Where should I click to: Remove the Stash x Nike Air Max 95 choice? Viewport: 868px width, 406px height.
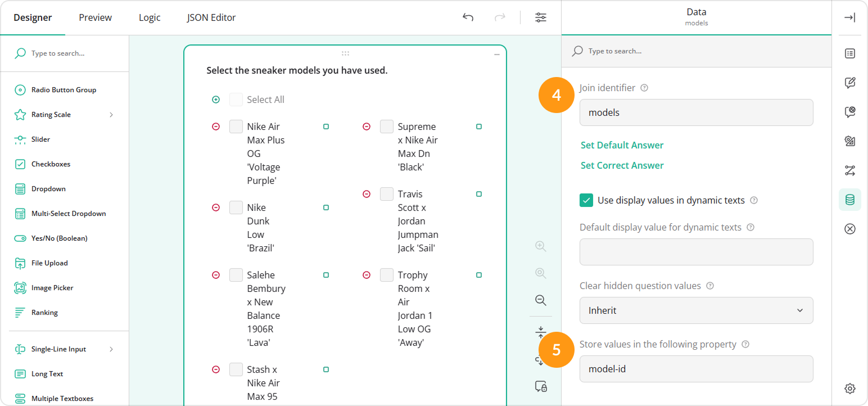(216, 369)
